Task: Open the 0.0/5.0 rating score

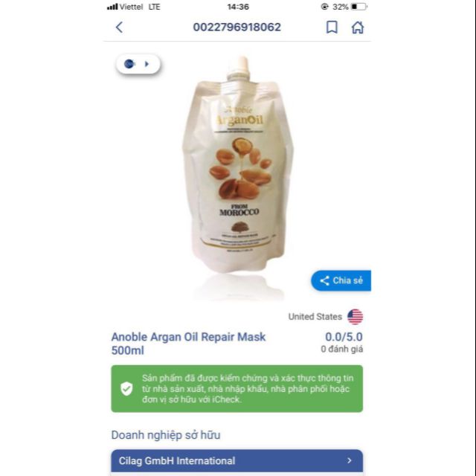Action: click(x=344, y=337)
